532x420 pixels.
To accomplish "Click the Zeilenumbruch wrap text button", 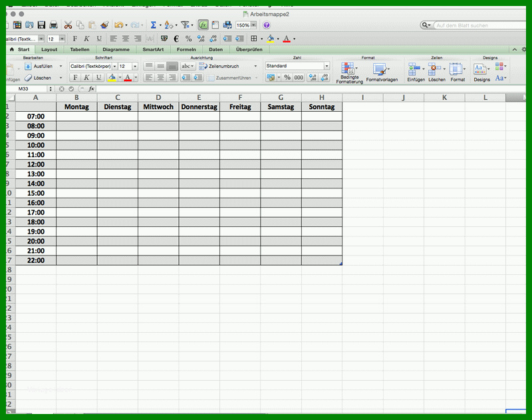I will 219,66.
